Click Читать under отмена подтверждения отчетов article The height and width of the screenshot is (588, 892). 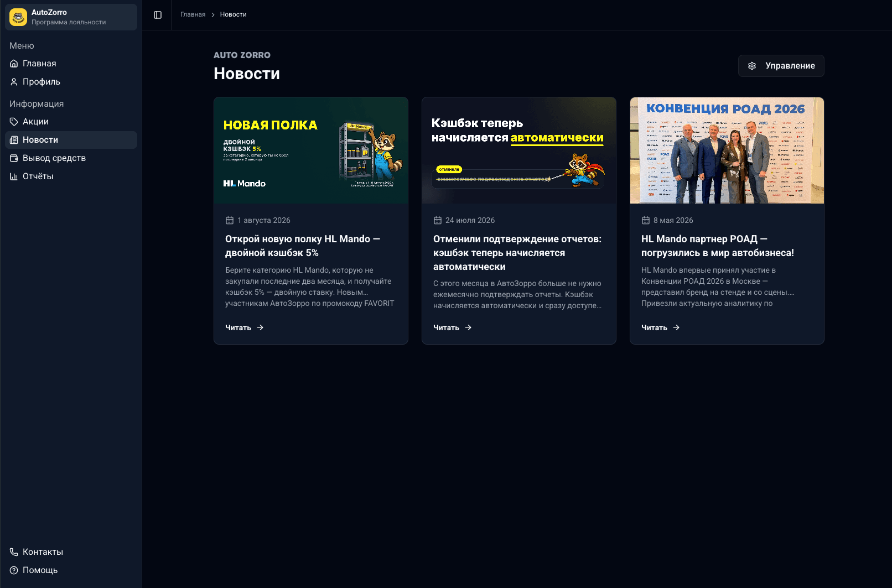453,328
